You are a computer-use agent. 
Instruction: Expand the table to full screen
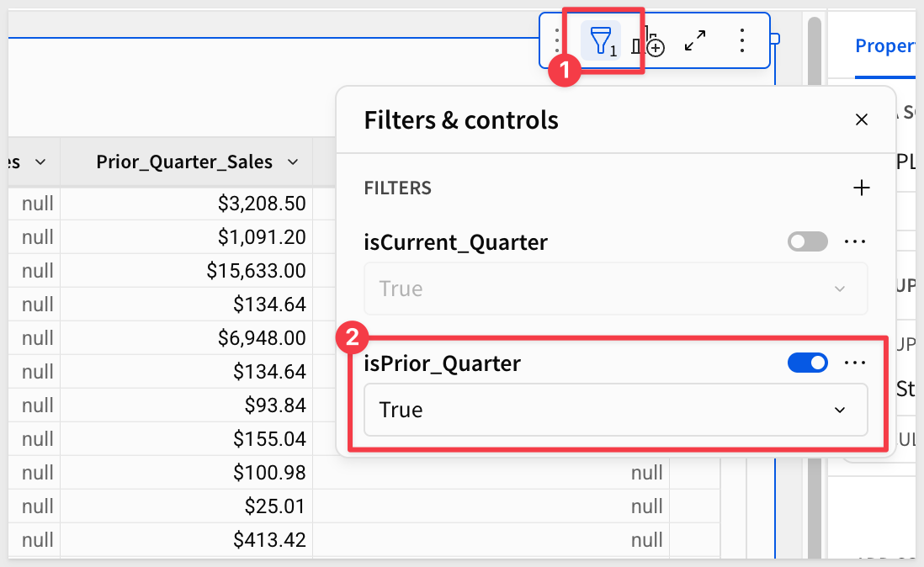click(695, 40)
